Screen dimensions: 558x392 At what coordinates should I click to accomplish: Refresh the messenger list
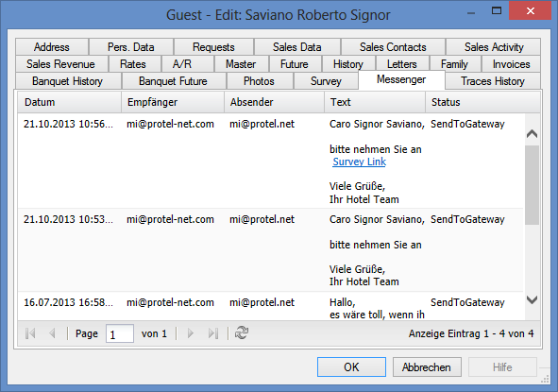click(x=242, y=333)
